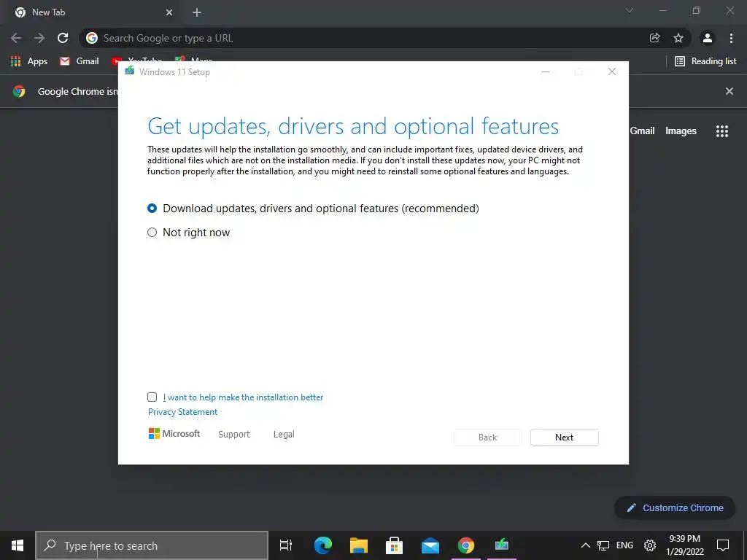Click Chrome's reload page icon
The image size is (747, 560).
[63, 38]
